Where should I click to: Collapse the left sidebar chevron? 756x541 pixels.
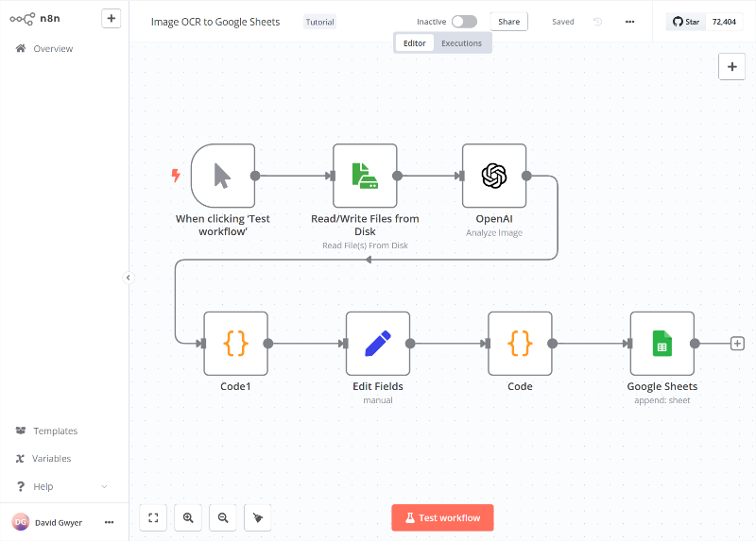point(129,277)
